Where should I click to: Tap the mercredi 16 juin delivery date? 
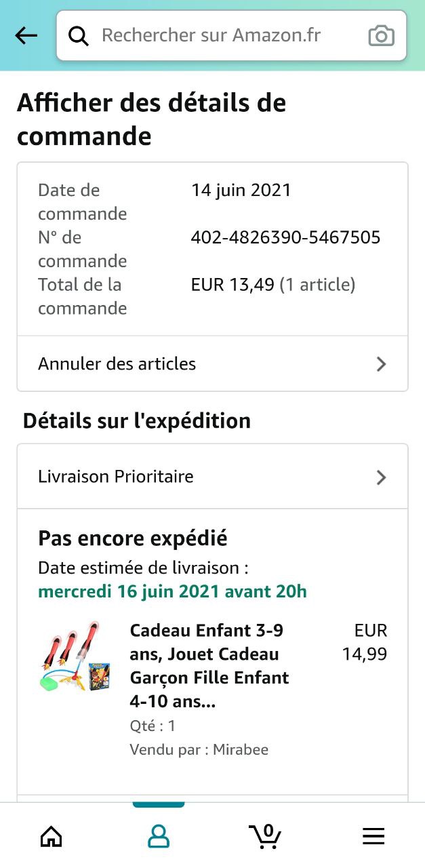[x=172, y=591]
